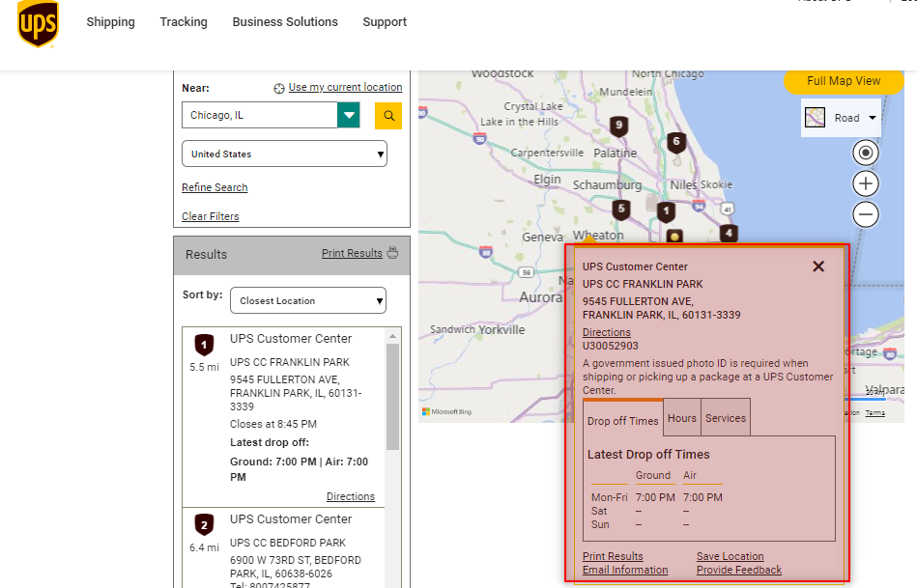Click the Print Results link in Results header
Screen dimensions: 917x588
(352, 253)
